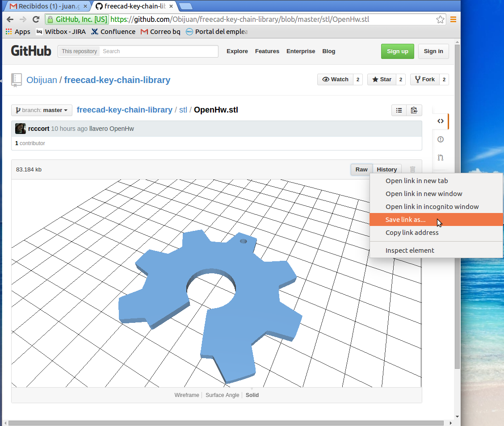Open the watchers count next to Watch
Viewport: 504px width, 426px height.
[358, 79]
